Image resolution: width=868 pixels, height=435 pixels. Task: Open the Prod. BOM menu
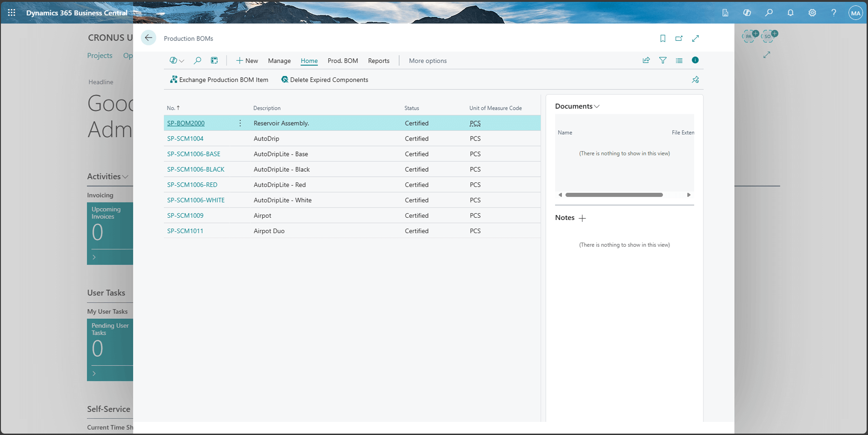click(x=342, y=61)
